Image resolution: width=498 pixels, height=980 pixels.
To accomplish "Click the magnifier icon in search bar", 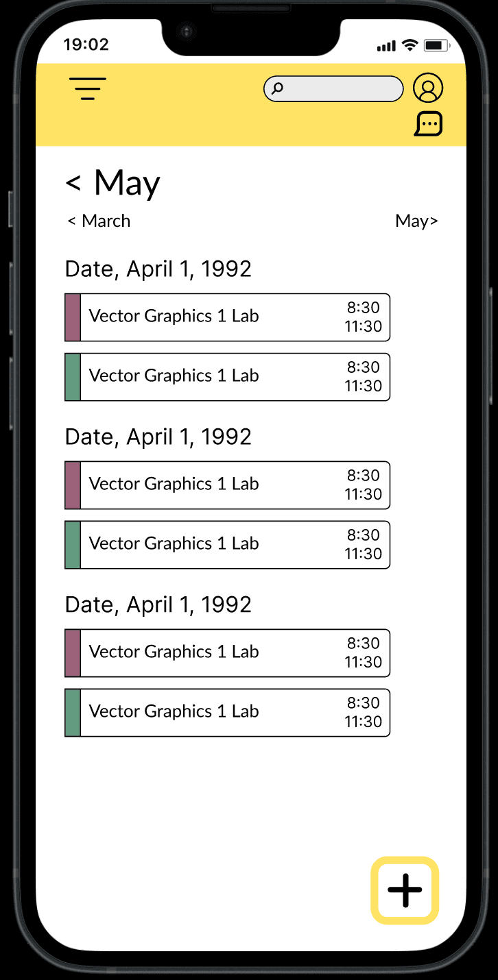I will (277, 88).
